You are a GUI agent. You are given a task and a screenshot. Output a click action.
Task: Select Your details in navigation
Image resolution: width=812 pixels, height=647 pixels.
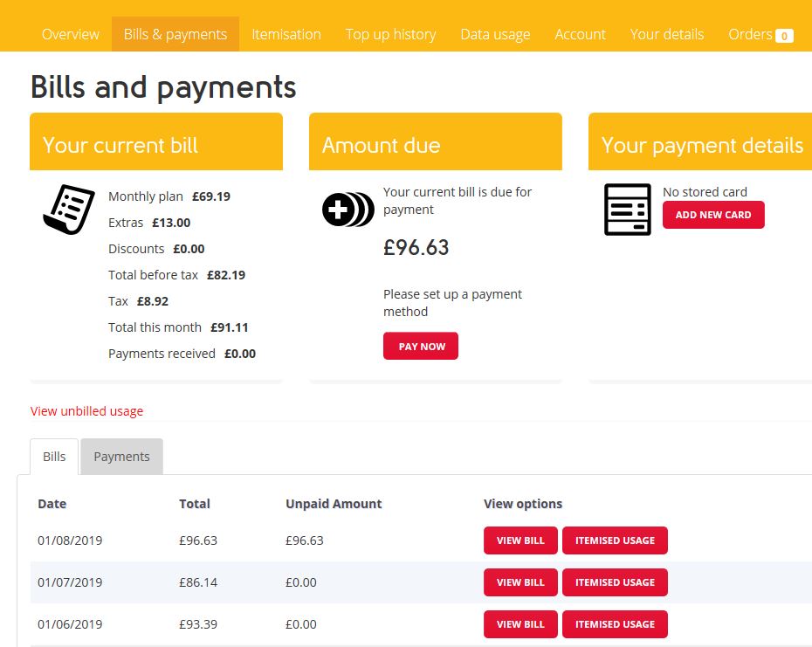click(667, 34)
